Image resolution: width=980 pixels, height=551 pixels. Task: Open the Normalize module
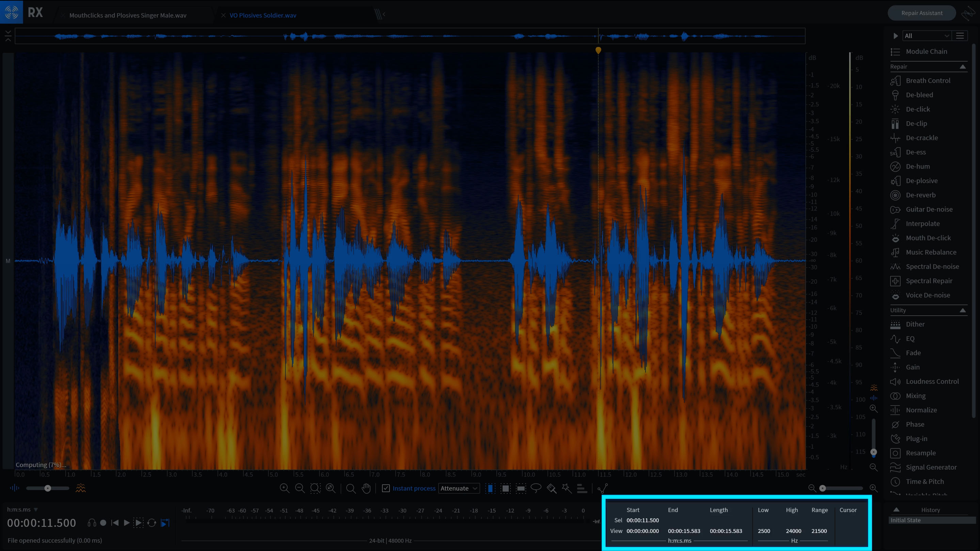point(913,410)
